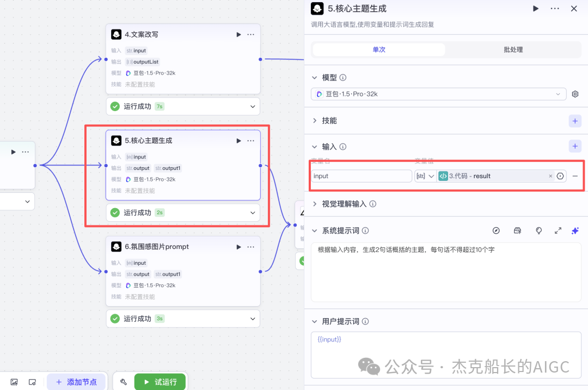Expand the 视觉理解输入 section
The height and width of the screenshot is (390, 588).
pos(315,204)
